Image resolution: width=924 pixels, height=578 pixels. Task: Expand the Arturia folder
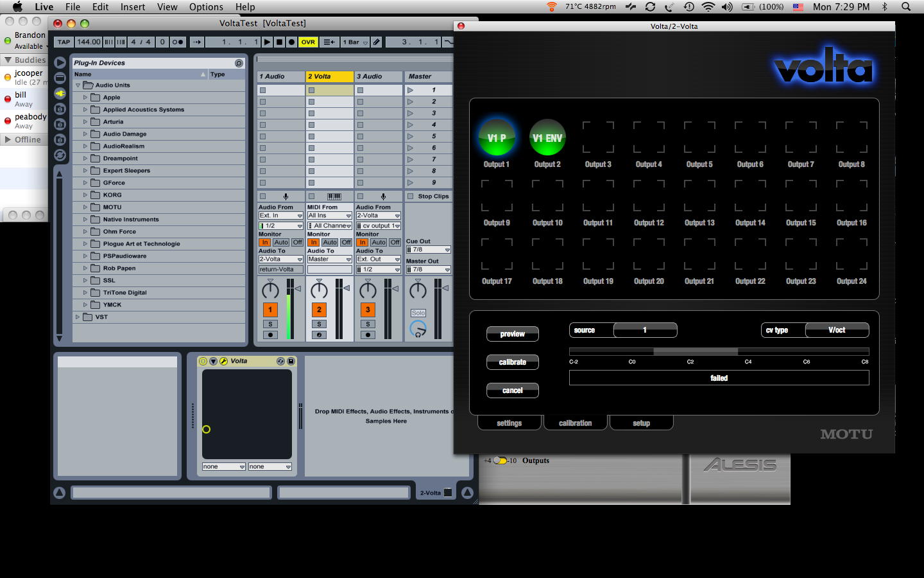(x=85, y=121)
